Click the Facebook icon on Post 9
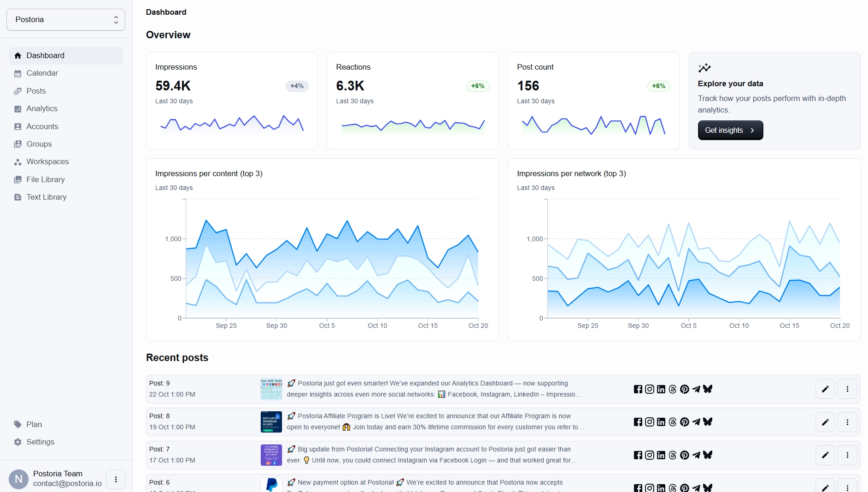The width and height of the screenshot is (868, 492). 638,389
